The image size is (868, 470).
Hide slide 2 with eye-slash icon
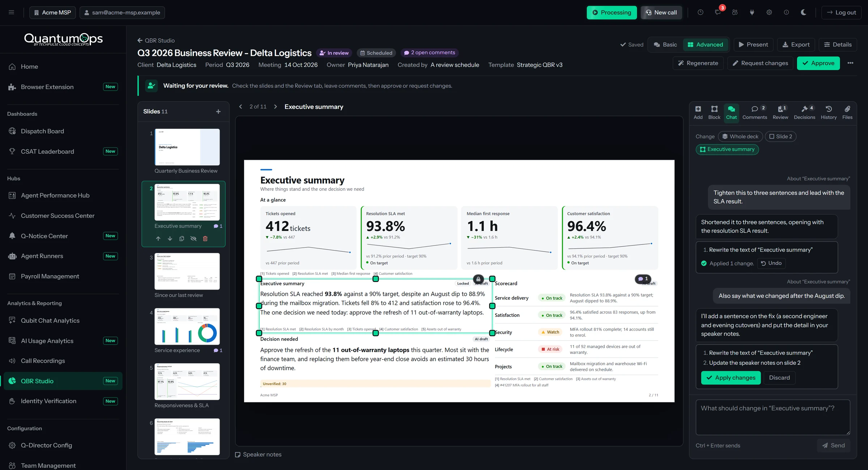(193, 239)
